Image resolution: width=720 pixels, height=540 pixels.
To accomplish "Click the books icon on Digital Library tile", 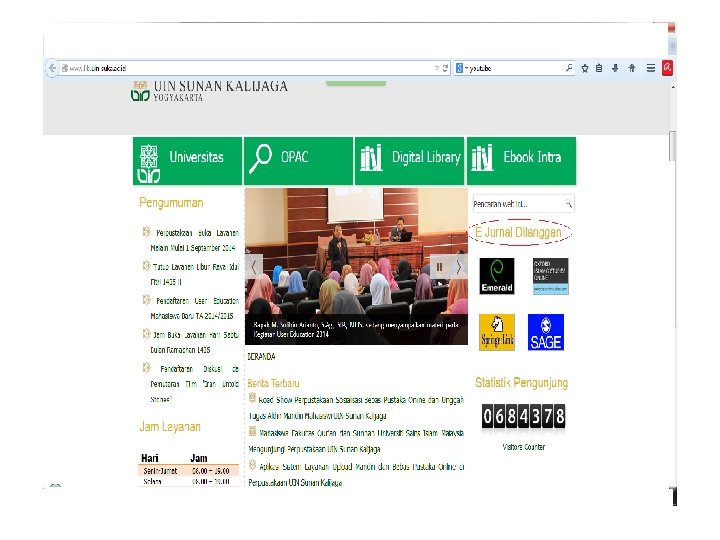I will coord(371,158).
